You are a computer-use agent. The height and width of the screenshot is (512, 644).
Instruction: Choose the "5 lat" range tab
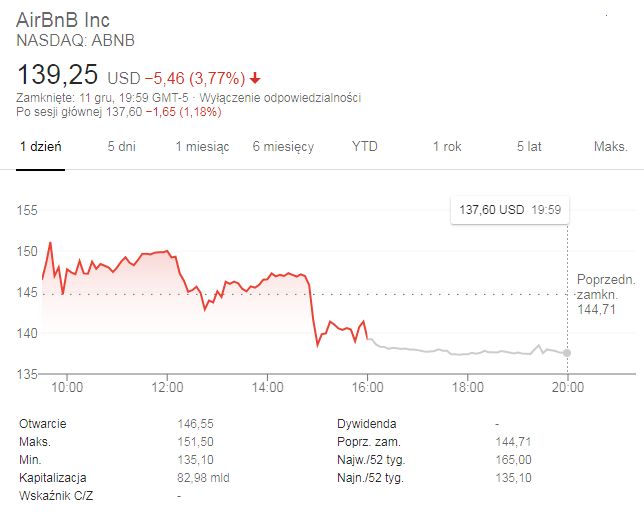[529, 147]
